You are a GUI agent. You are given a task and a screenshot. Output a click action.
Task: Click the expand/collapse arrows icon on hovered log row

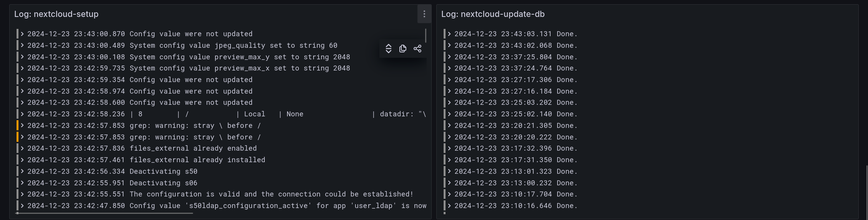click(x=389, y=49)
